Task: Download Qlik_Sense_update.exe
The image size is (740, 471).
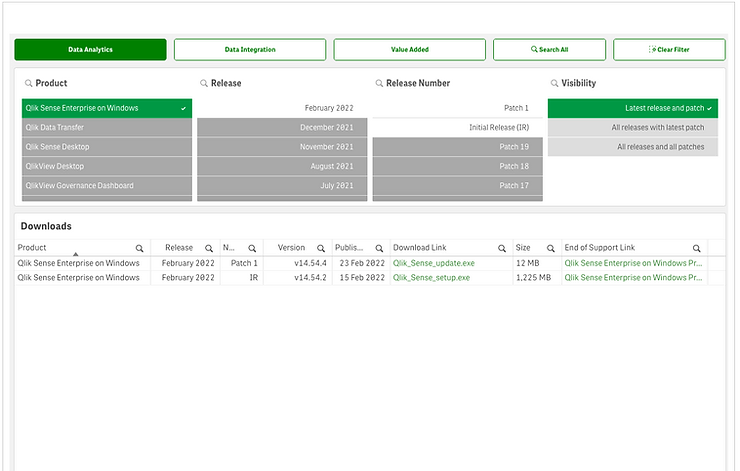Action: (434, 263)
